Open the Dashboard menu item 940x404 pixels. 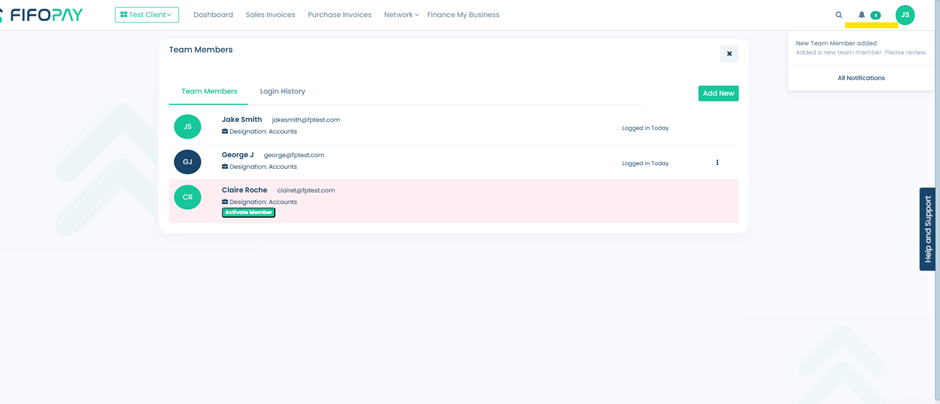point(213,15)
